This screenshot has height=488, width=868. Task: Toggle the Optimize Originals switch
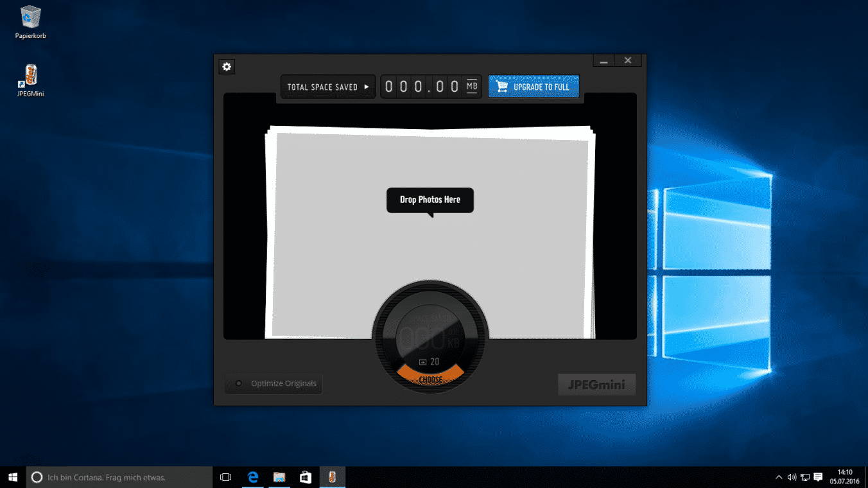tap(273, 383)
